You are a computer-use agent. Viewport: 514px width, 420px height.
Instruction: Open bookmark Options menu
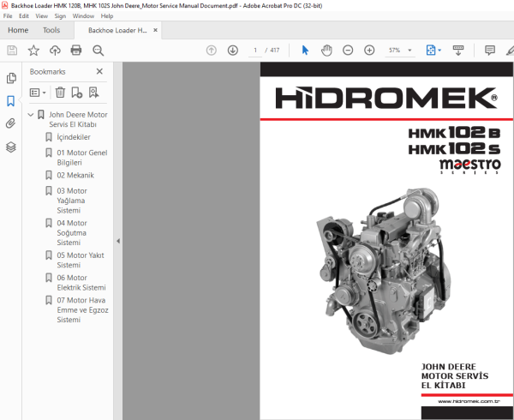tap(38, 93)
